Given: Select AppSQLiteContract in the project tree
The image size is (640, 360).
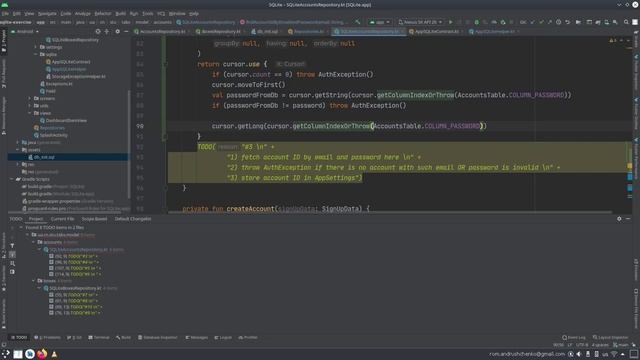Looking at the screenshot, I should 71,62.
